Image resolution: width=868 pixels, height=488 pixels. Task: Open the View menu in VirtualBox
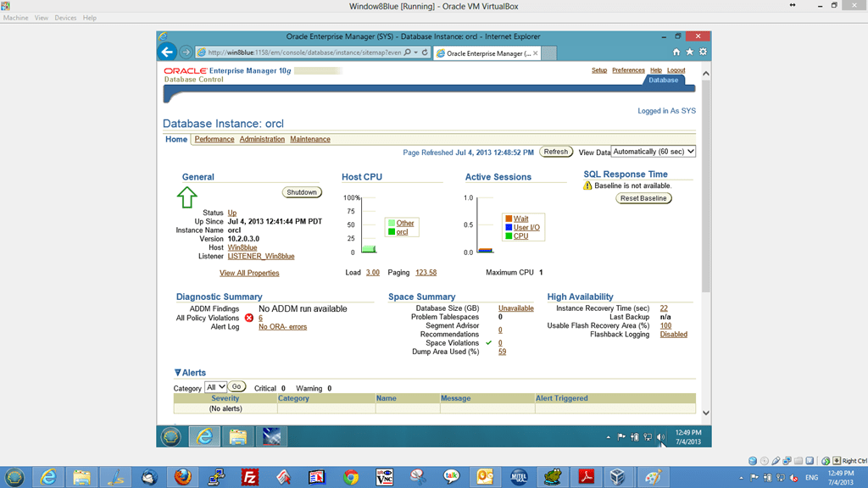pos(41,18)
